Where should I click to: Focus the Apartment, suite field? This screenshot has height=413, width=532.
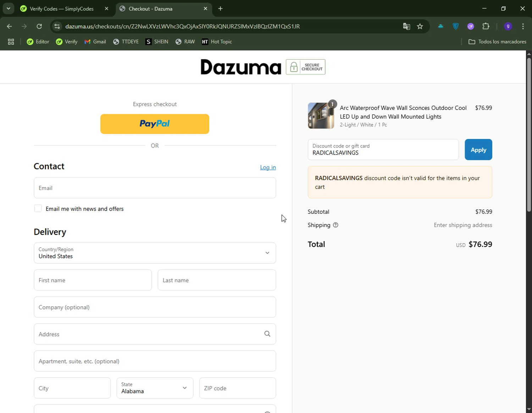click(155, 361)
